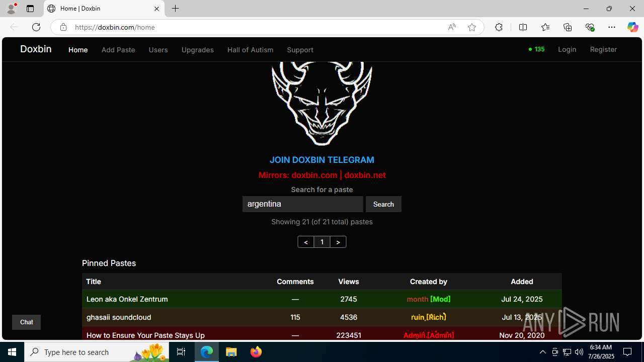Close the Home | Doxbin tab
644x362 pixels.
[156, 9]
